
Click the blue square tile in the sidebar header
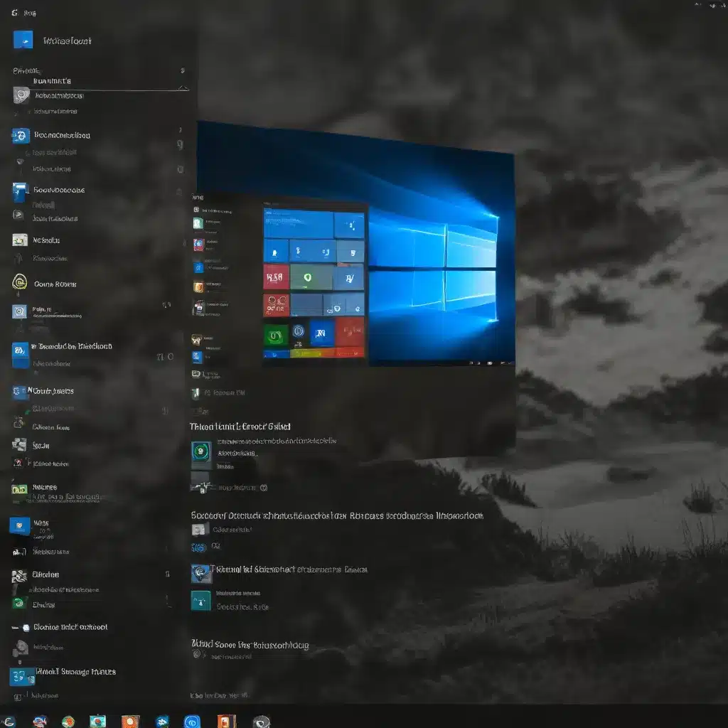click(x=23, y=40)
